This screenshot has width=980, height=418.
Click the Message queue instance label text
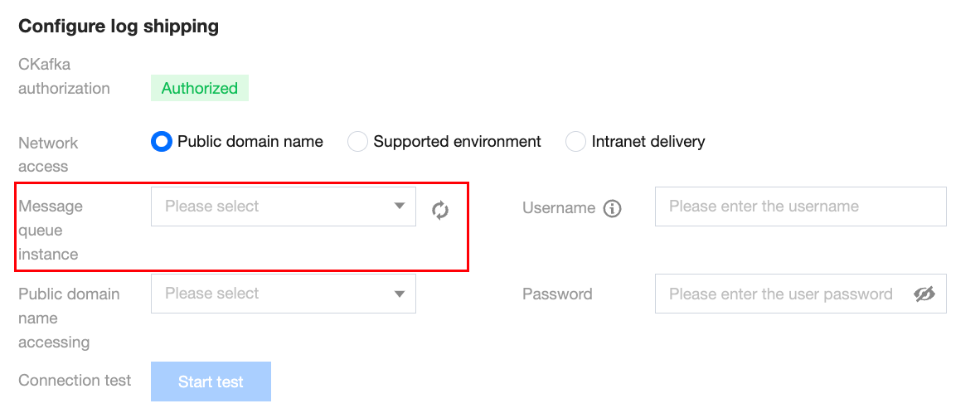(x=51, y=230)
